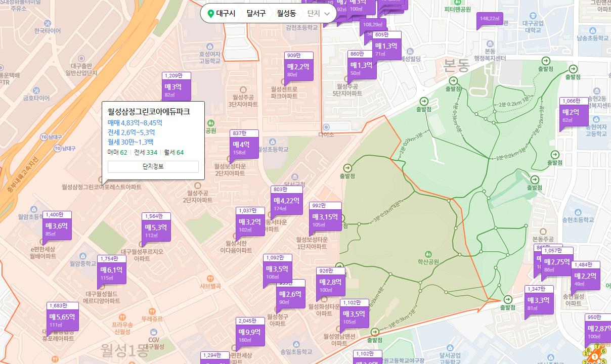Open the 매1.3억 71㎡ price marker
This screenshot has height=364, width=611.
[x=386, y=49]
